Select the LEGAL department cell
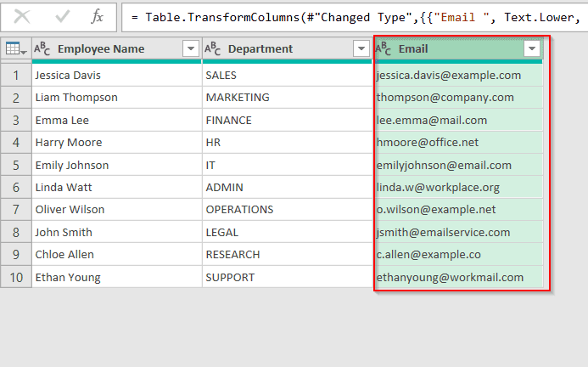 point(288,232)
